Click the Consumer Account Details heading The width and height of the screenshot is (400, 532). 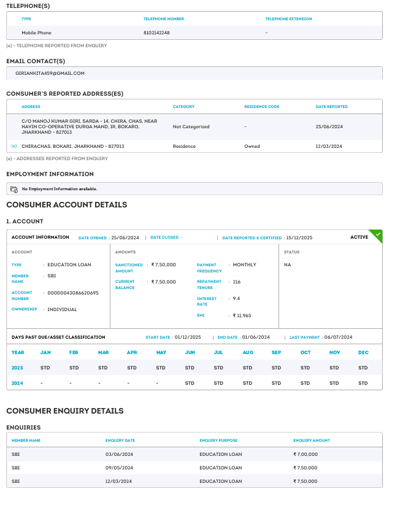coord(66,205)
